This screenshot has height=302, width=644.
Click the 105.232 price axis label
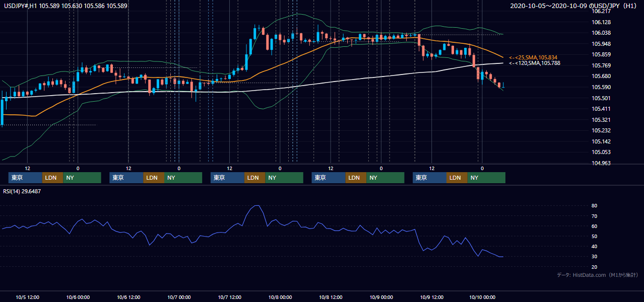[x=602, y=130]
